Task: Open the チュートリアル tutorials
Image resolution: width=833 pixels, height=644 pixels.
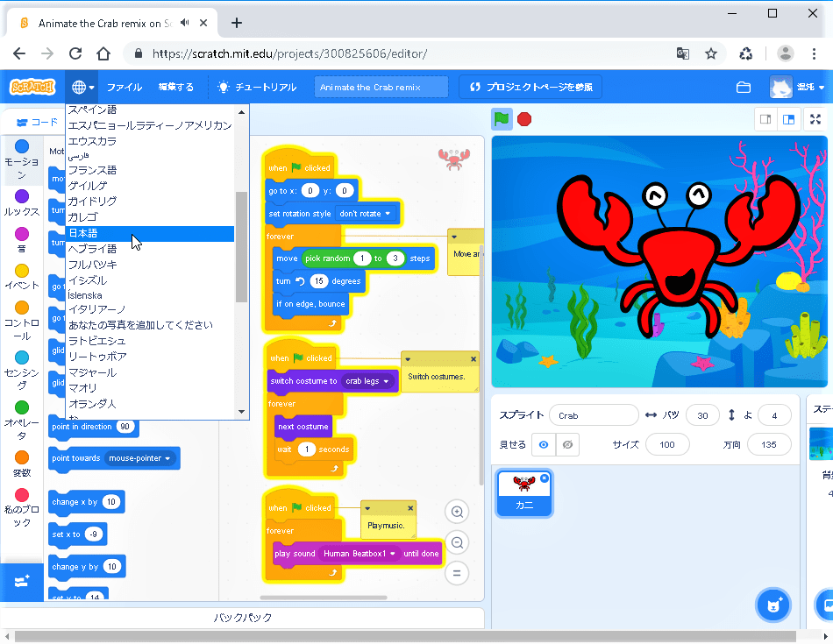Action: coord(257,87)
